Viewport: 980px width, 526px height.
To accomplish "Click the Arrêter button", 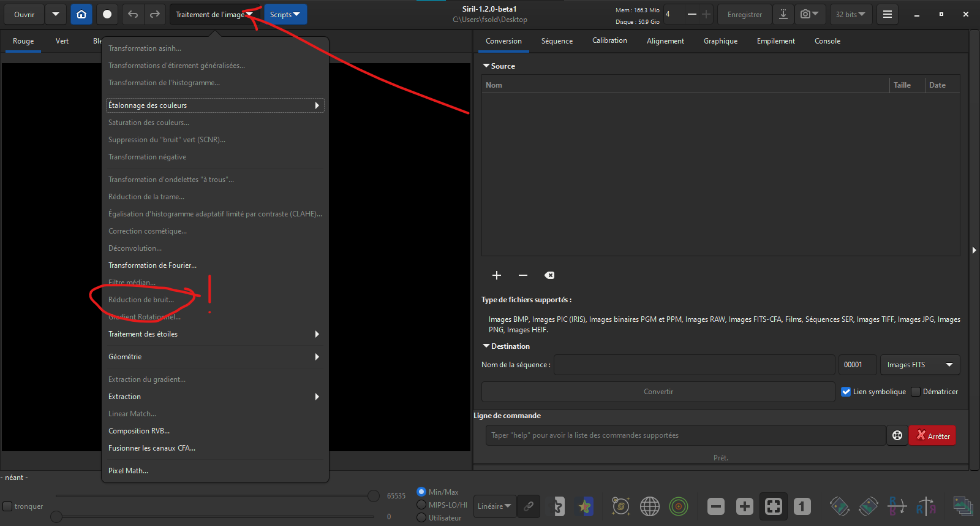I will (x=932, y=436).
